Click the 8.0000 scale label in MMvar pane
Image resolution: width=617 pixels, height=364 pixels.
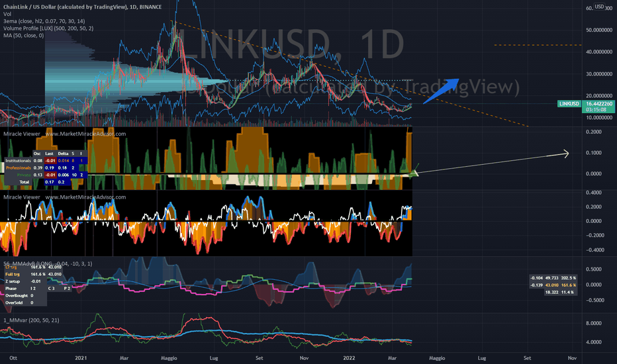coord(594,323)
